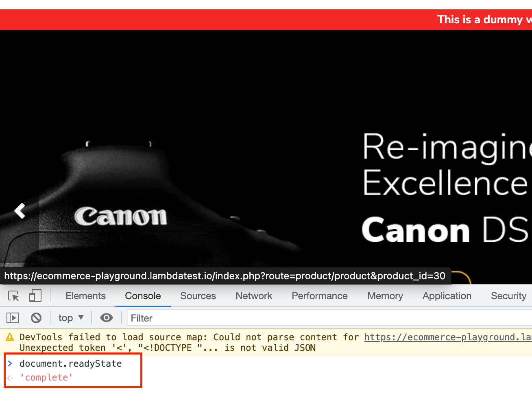
Task: Open the Network tab
Action: 254,296
